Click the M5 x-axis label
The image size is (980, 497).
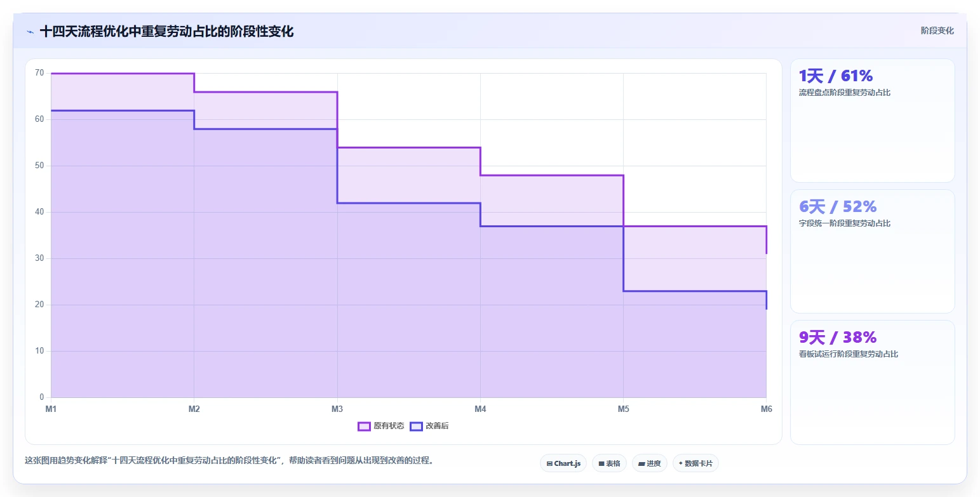pos(623,409)
